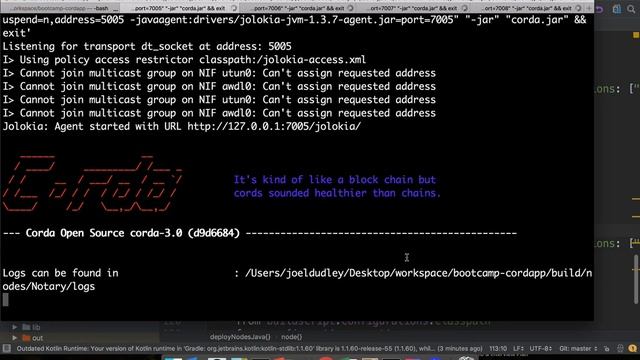This screenshot has width=640, height=360.
Task: Toggle tool windows icon in status bar corner
Action: click(7, 348)
